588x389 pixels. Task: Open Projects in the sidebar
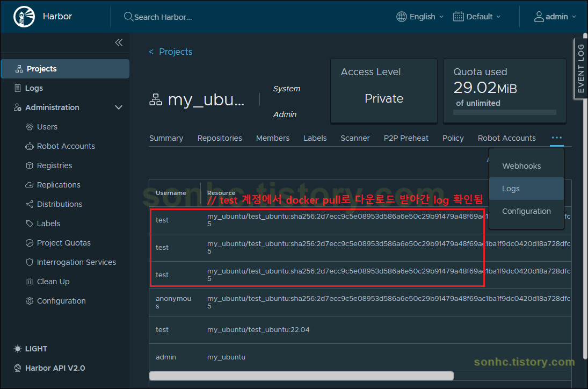[x=66, y=69]
